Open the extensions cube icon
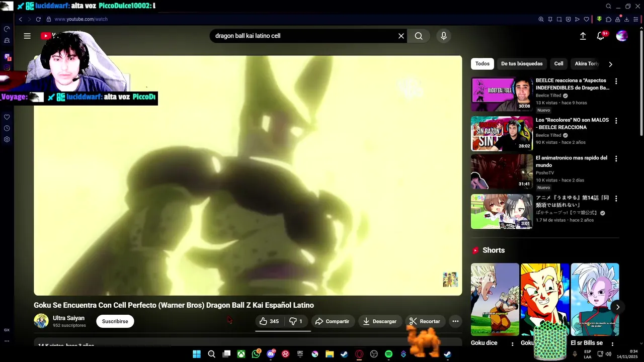The height and width of the screenshot is (362, 644). point(608,19)
